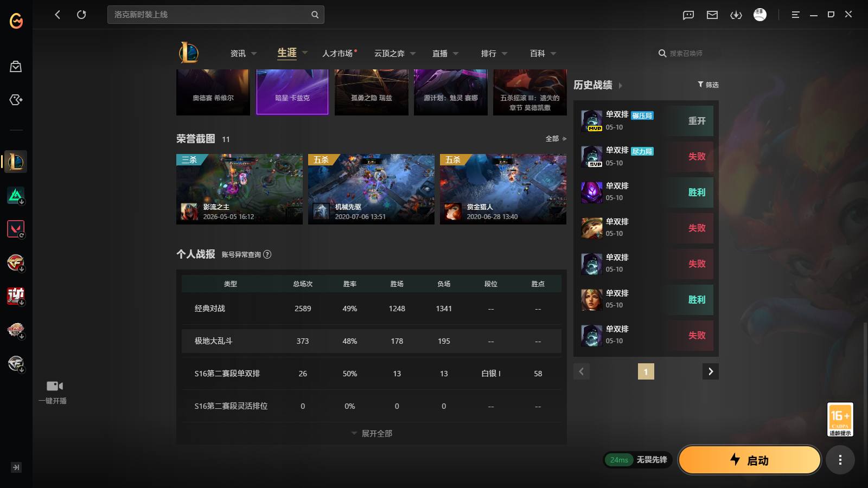This screenshot has height=488, width=868.
Task: Open 五杀 机械先驱 screenshot
Action: (371, 189)
